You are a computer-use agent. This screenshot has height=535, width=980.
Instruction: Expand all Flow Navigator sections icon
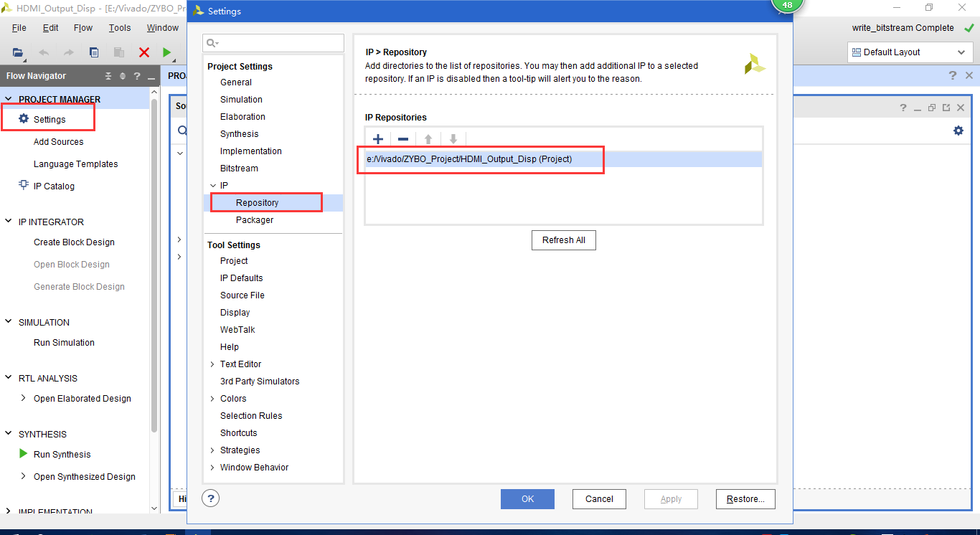coord(123,76)
